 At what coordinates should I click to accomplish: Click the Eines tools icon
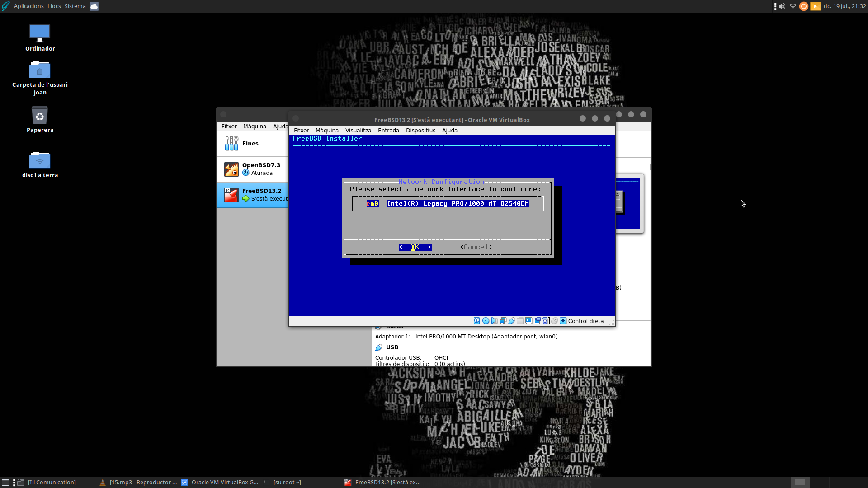pyautogui.click(x=231, y=144)
